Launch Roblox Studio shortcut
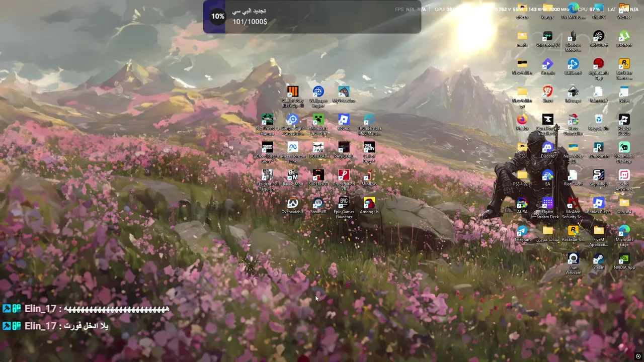Screen dimensions: 644x362 point(624,119)
